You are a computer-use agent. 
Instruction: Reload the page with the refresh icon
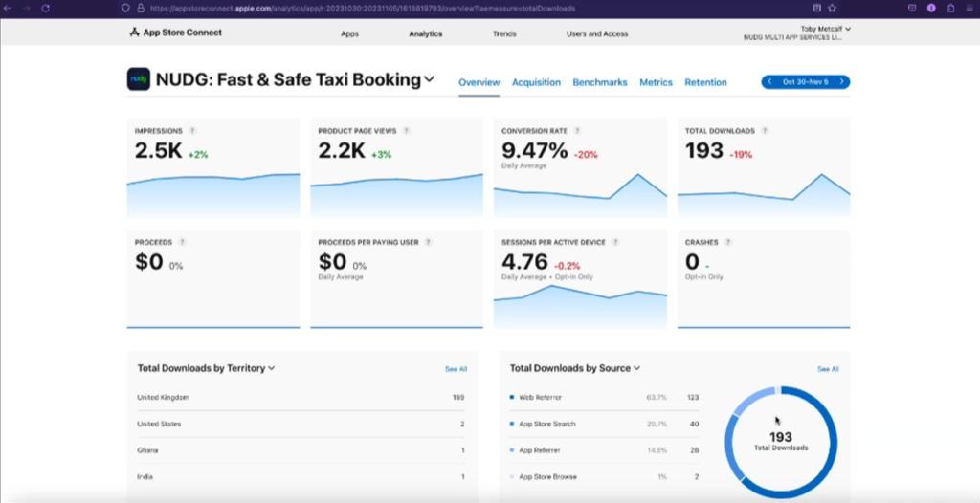46,9
